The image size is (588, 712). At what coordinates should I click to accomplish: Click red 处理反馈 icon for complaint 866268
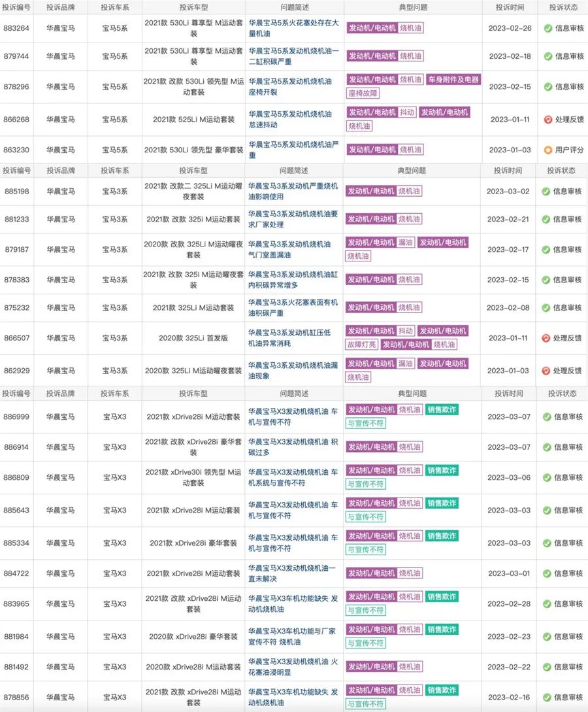tap(548, 120)
